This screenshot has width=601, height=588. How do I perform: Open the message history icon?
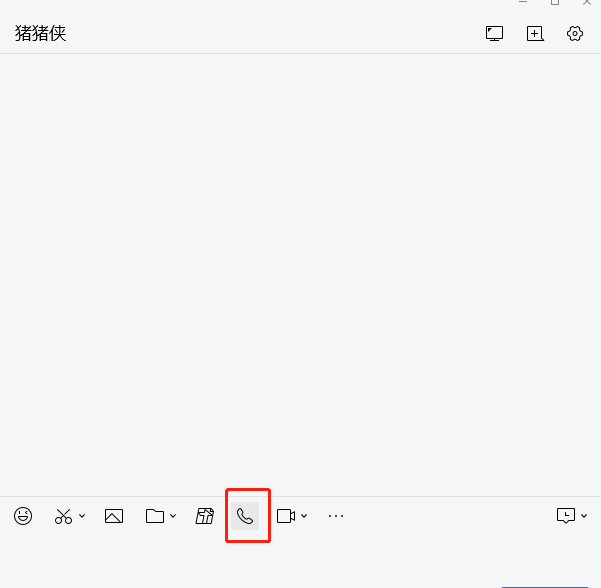point(566,516)
